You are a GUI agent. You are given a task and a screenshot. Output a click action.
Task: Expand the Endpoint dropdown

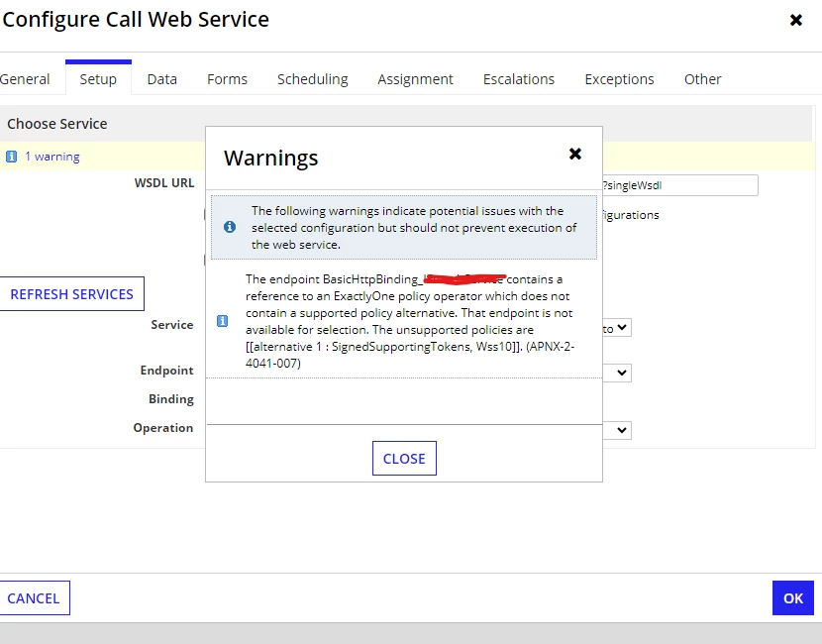tap(617, 373)
